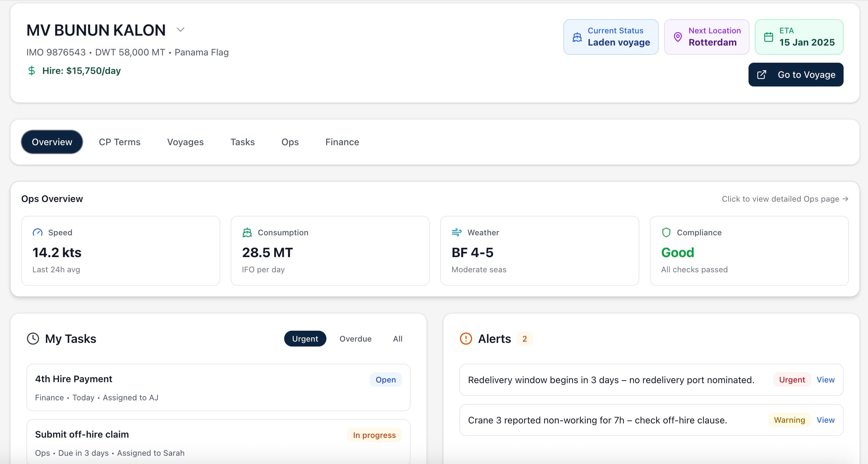Switch task filter to Overdue

(355, 339)
